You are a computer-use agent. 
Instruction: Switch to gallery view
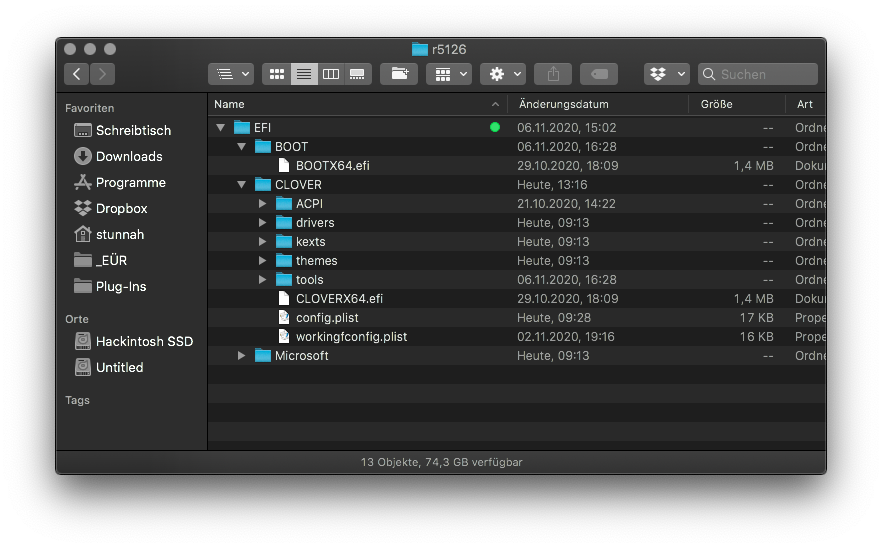pos(357,74)
